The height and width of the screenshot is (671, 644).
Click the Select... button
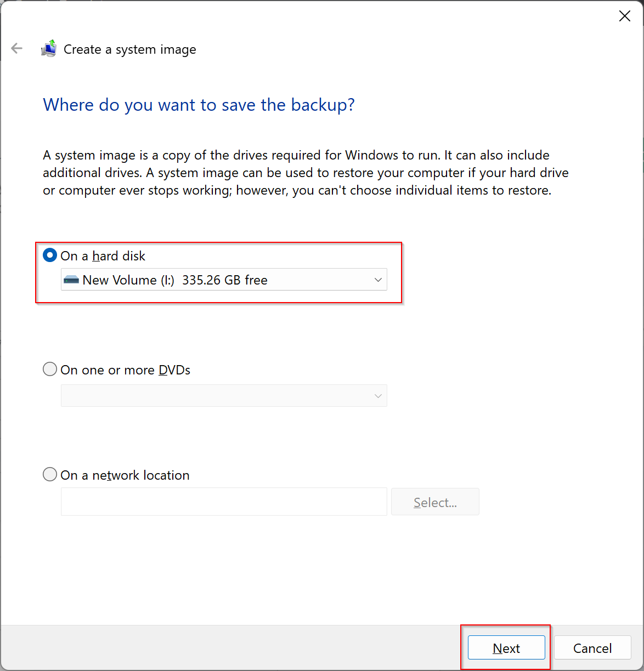435,502
